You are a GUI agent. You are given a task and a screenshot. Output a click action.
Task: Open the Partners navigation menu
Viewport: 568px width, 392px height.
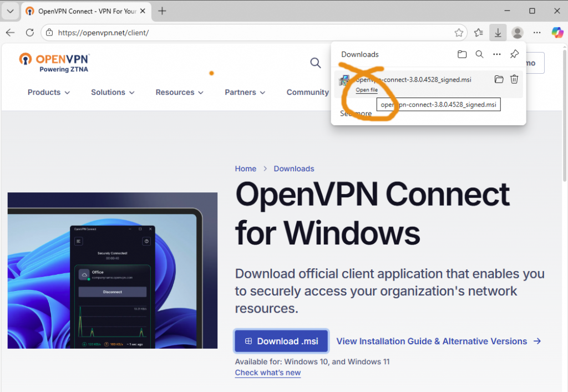(x=245, y=93)
